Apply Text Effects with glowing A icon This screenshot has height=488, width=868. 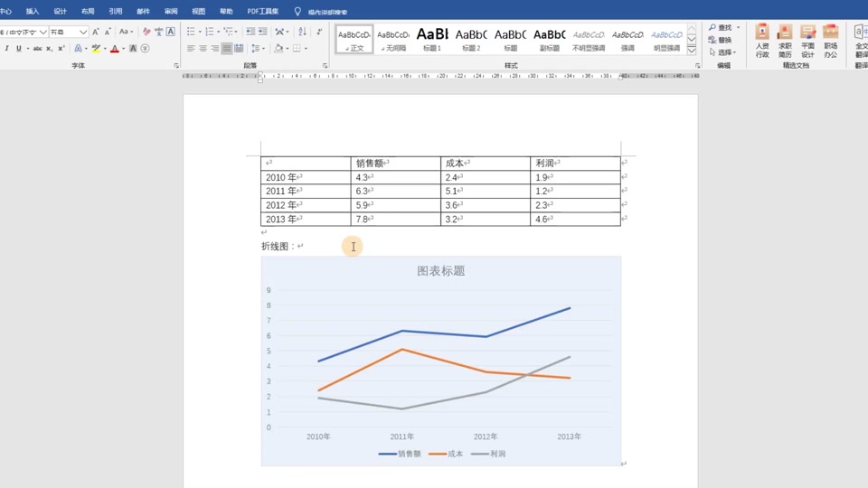pyautogui.click(x=78, y=49)
